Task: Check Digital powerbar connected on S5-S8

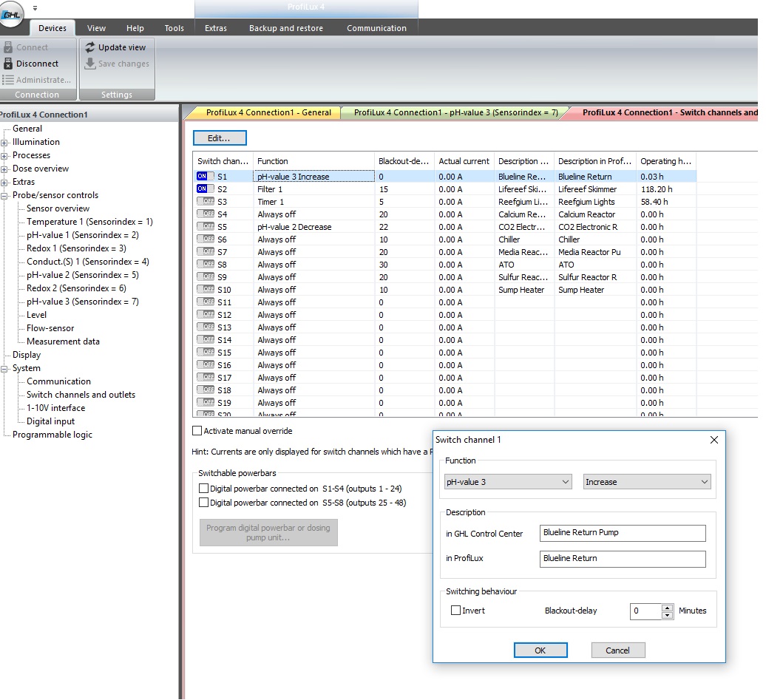Action: click(x=204, y=503)
